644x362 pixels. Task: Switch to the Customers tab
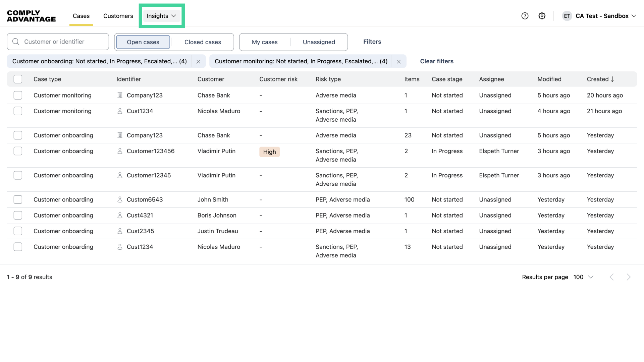click(118, 16)
